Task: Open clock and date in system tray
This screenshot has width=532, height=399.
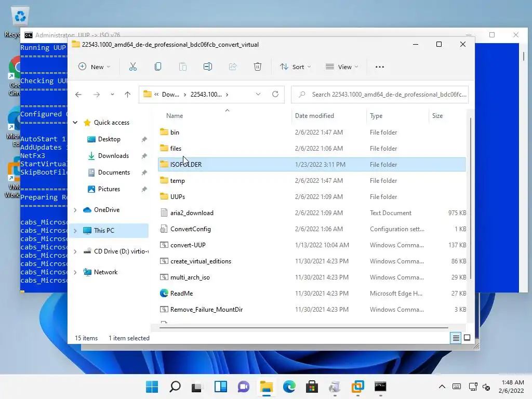Action: [512, 387]
